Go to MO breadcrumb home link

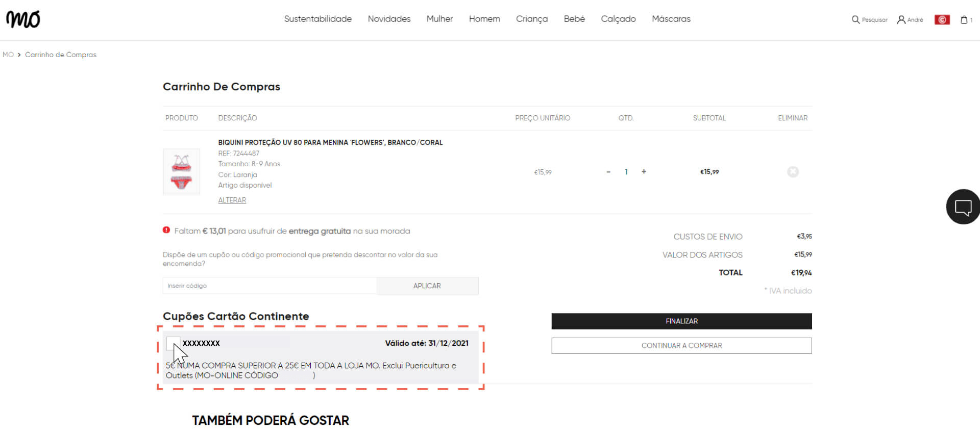coord(8,55)
